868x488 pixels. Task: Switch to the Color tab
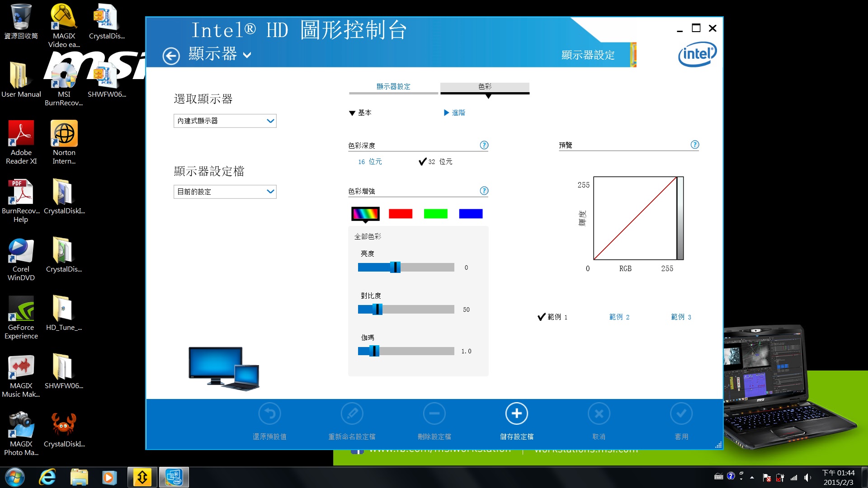485,86
